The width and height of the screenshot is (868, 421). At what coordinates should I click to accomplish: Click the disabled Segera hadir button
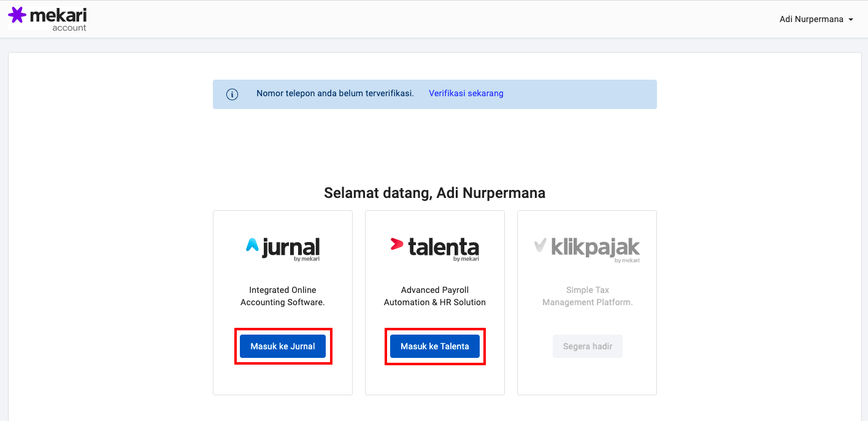pos(588,346)
